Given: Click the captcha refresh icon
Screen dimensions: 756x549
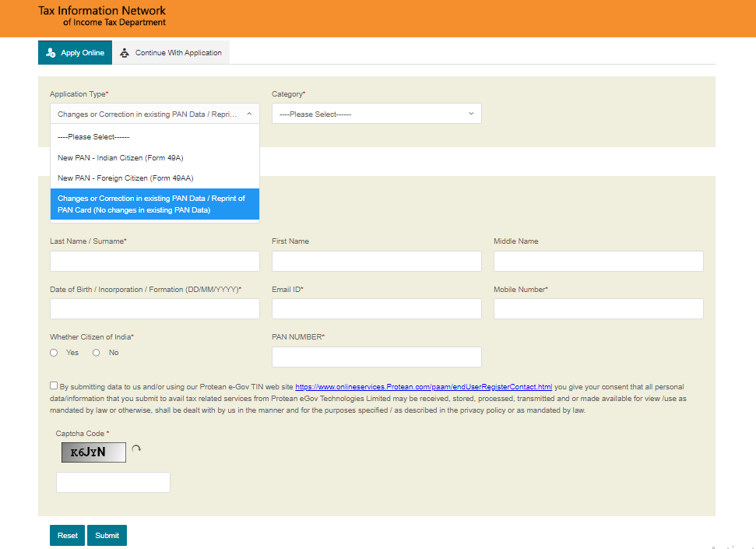Looking at the screenshot, I should pyautogui.click(x=136, y=449).
